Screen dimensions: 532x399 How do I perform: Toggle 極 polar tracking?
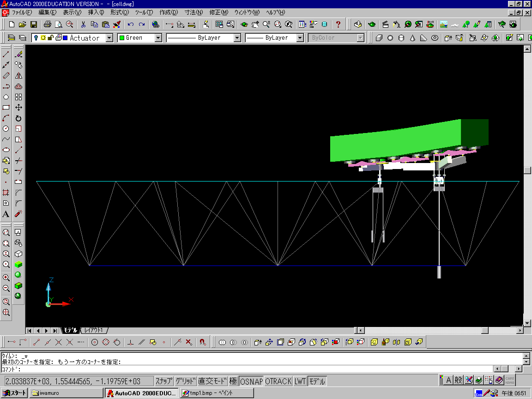[x=233, y=381]
